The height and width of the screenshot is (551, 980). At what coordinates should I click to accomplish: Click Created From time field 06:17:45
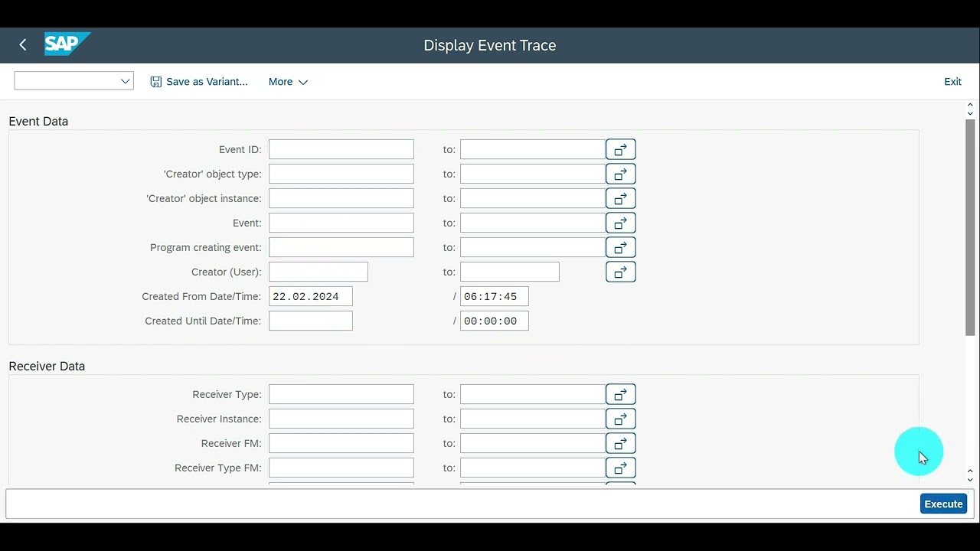click(x=495, y=296)
